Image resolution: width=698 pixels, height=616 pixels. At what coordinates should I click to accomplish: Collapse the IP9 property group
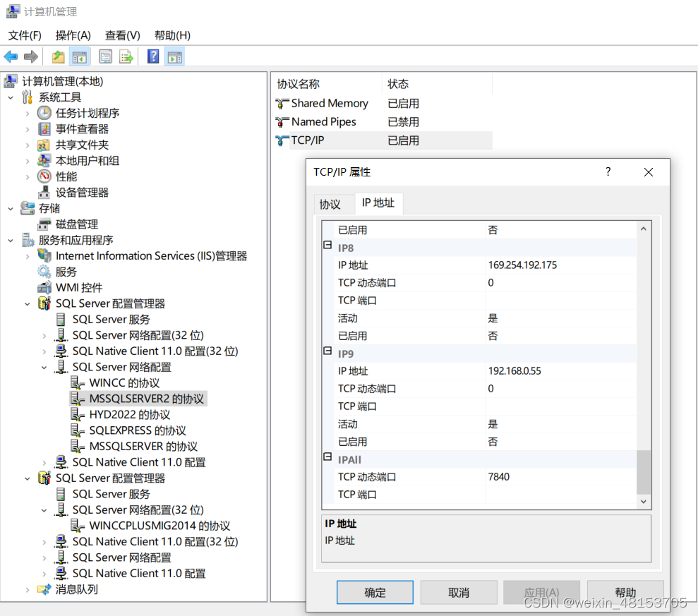[327, 351]
